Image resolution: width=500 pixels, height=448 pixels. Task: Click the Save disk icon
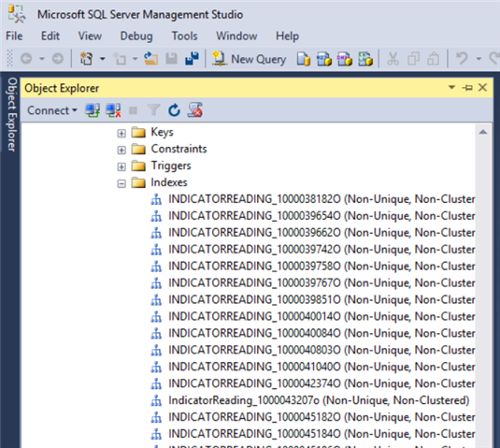pyautogui.click(x=171, y=59)
